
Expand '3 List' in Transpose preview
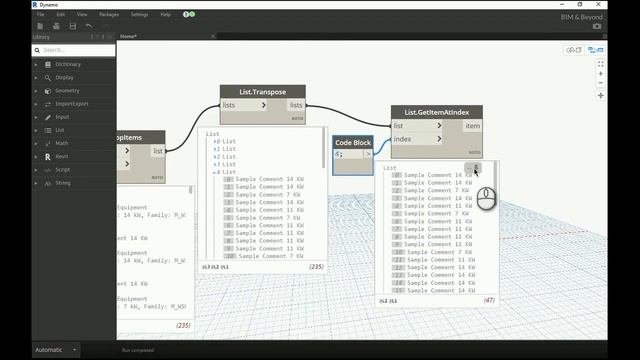pos(215,164)
